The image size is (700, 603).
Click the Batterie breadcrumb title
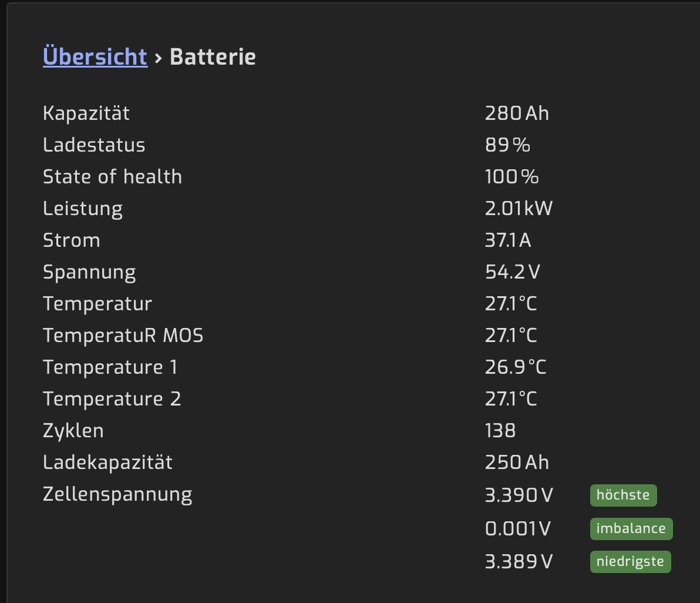coord(213,57)
